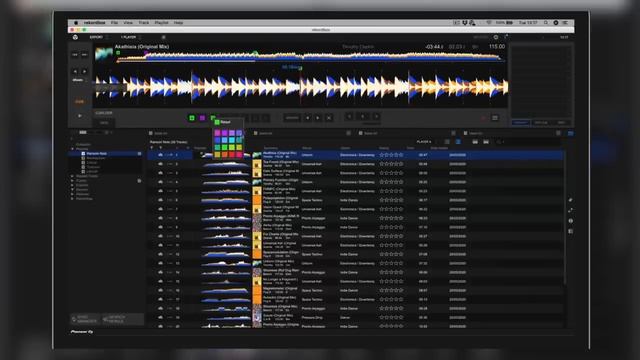
Task: Toggle fourth palette bank checkbox
Action: [465, 133]
